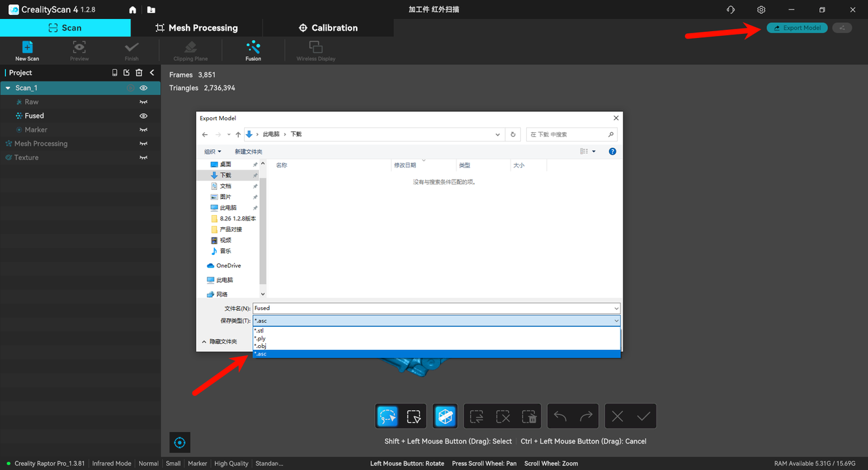
Task: Click the delete project trash icon
Action: [x=139, y=73]
